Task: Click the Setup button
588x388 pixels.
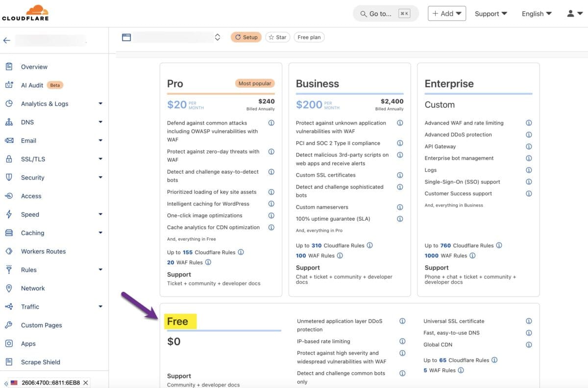Action: point(246,37)
